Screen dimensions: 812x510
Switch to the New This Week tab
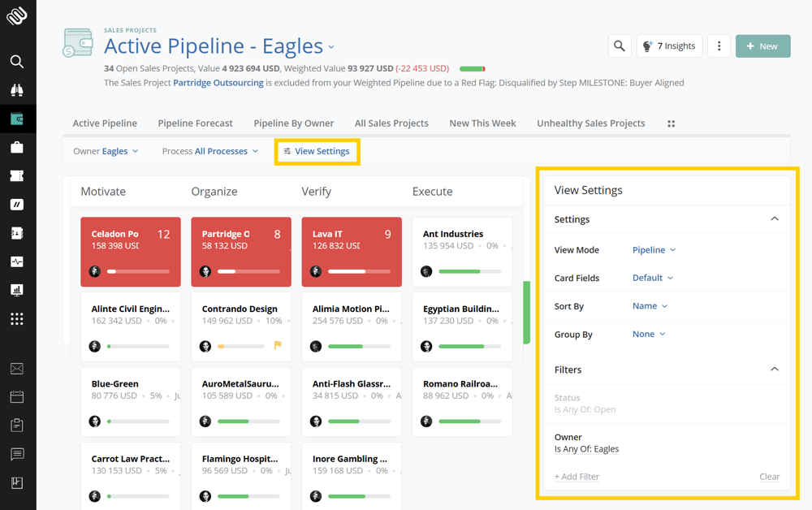[482, 123]
